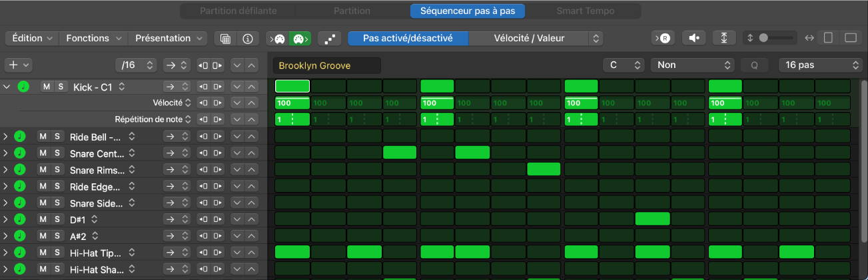Switch to Partition défilante tab
The width and height of the screenshot is (868, 280).
(238, 11)
